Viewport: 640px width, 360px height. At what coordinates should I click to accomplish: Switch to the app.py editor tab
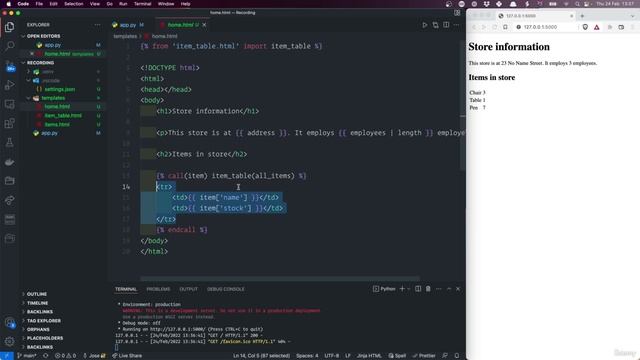[128, 25]
